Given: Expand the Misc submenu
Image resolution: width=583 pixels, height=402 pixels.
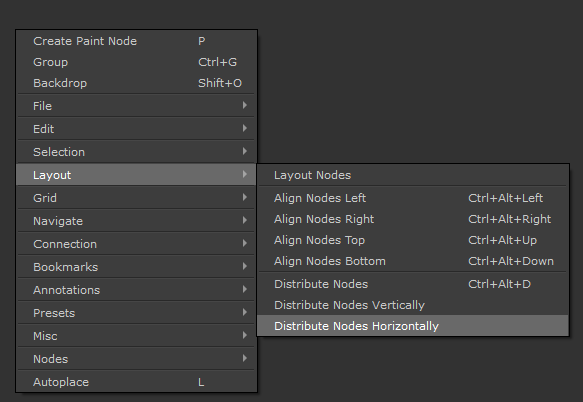Looking at the screenshot, I should [136, 336].
